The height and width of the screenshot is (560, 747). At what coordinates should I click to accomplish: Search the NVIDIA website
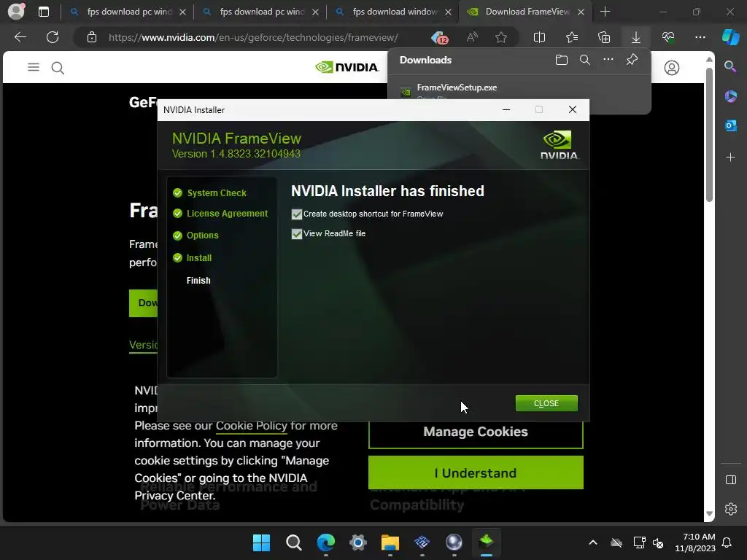58,68
